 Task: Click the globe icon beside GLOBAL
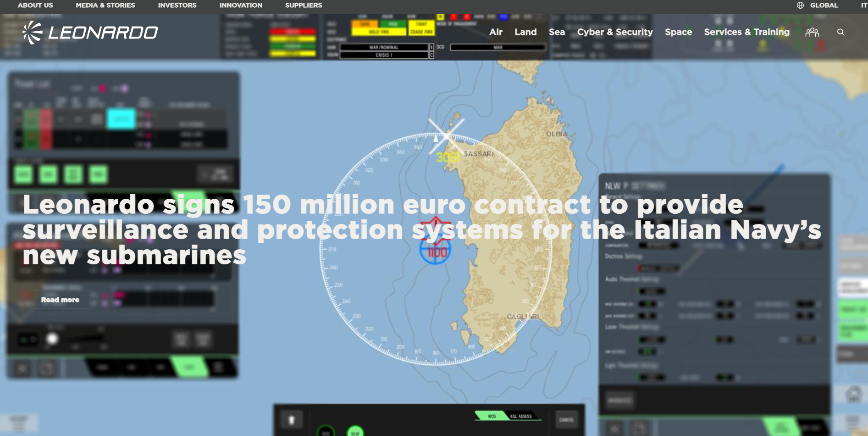[800, 5]
